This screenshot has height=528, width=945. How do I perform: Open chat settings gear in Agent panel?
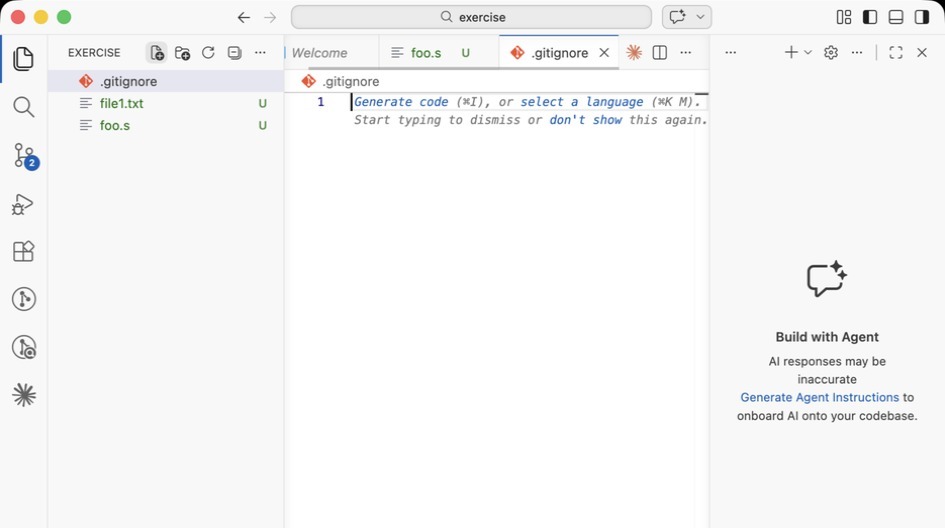(831, 53)
